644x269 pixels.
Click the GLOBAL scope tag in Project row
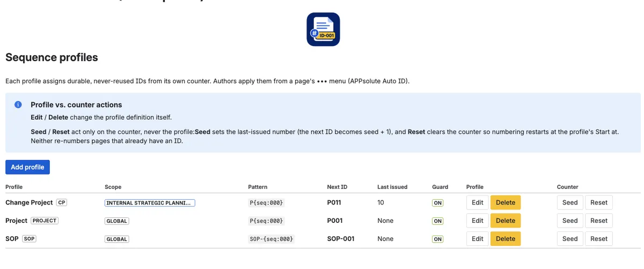click(x=116, y=221)
